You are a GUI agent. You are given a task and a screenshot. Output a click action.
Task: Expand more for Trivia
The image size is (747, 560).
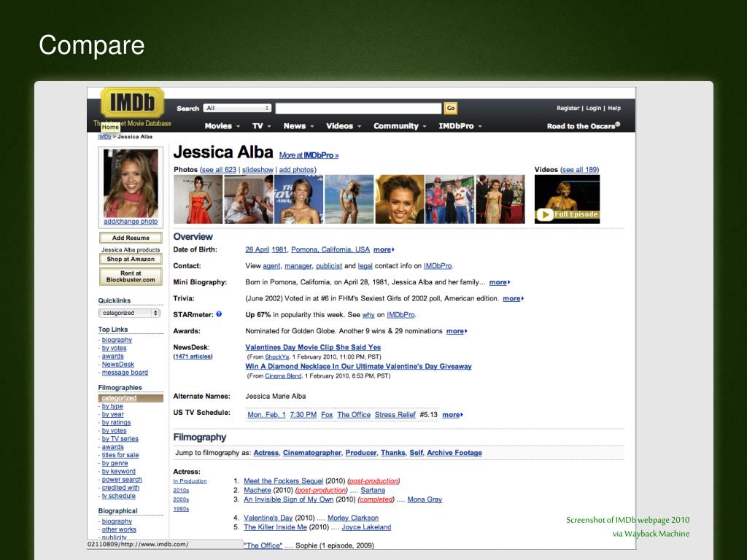513,298
